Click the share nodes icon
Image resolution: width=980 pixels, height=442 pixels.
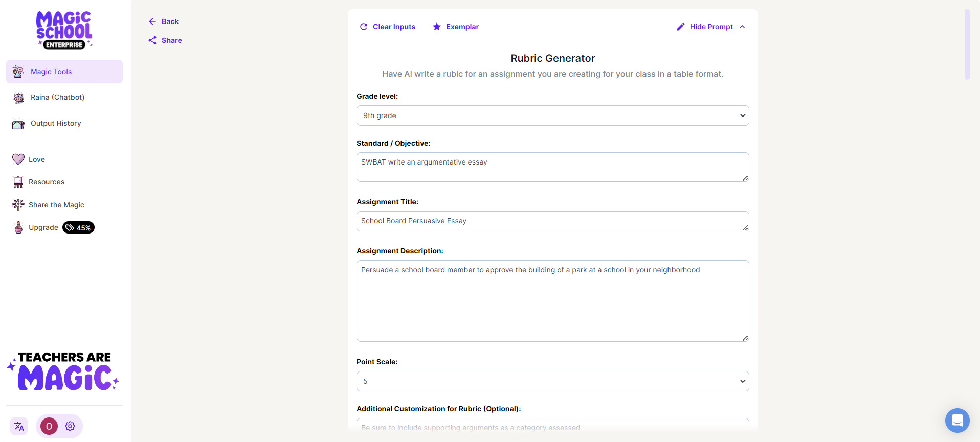pos(152,40)
